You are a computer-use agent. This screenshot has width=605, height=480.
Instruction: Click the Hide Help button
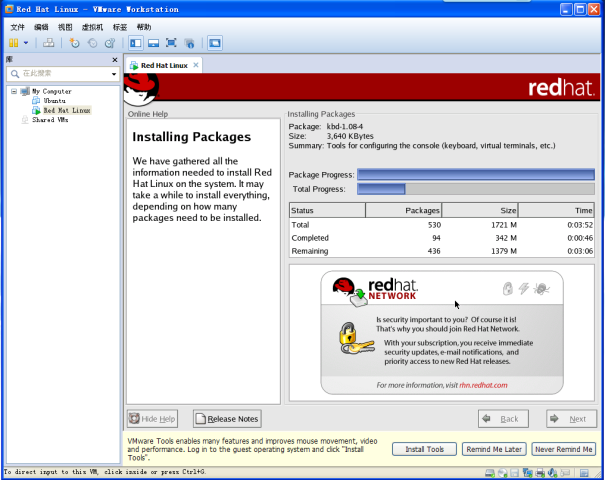152,419
